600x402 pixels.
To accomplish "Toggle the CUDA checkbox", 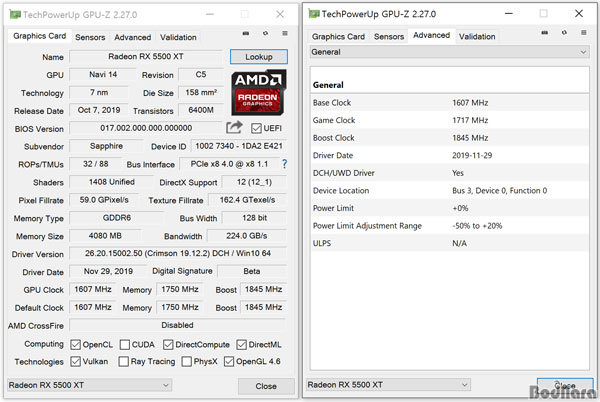I will point(125,345).
